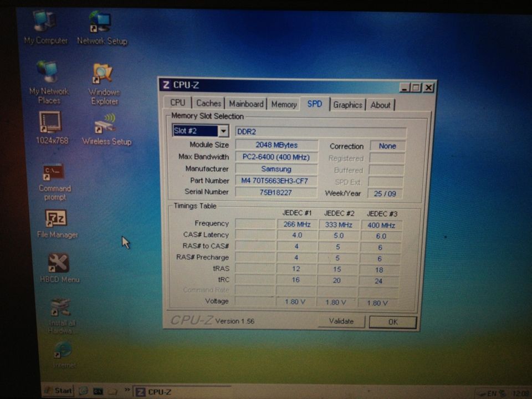Click the 4.0 CAS# Latency value
532x399 pixels.
coord(297,235)
